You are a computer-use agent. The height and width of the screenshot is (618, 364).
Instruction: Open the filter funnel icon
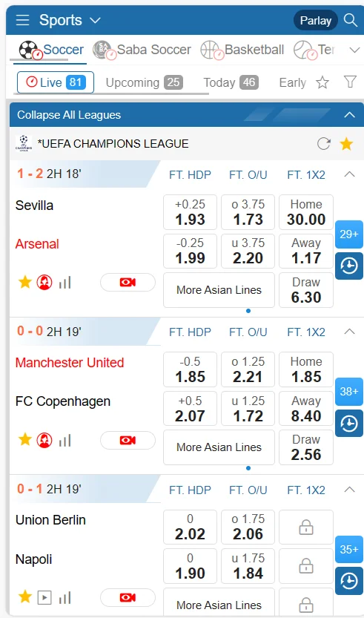click(350, 82)
